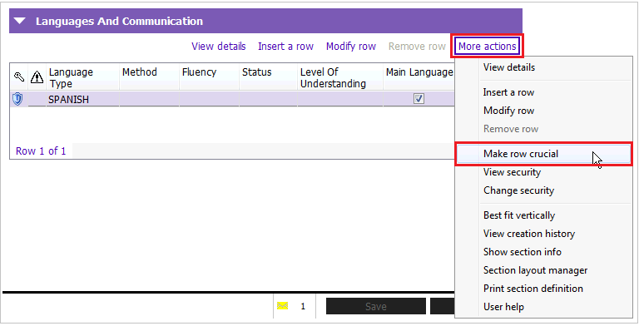Toggle Main Language checkbox for SPANISH
This screenshot has width=644, height=326.
click(419, 99)
